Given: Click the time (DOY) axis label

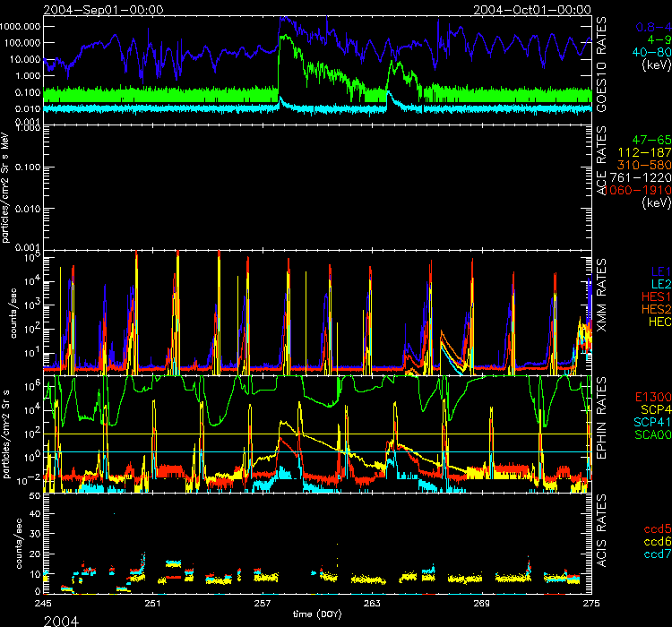Looking at the screenshot, I should 318,614.
